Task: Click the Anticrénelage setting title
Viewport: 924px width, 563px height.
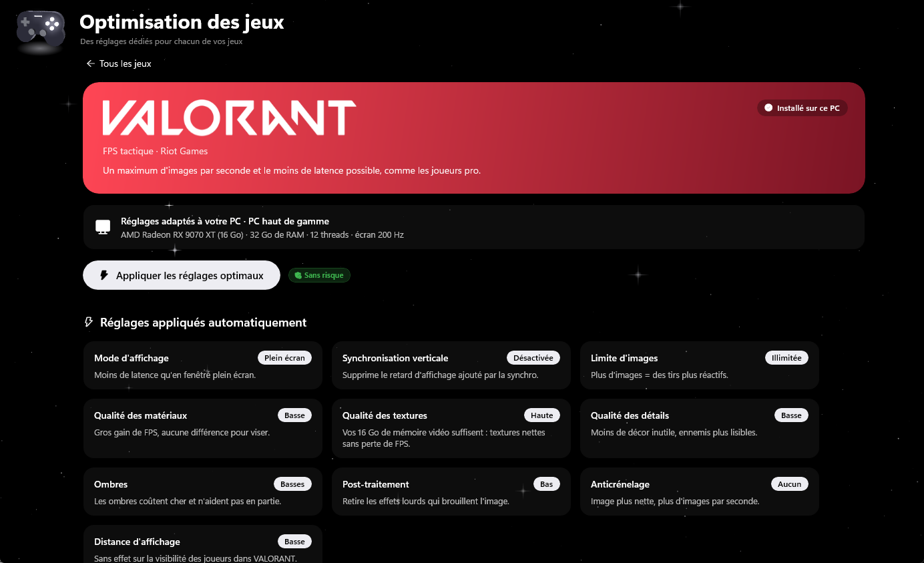Action: click(620, 484)
